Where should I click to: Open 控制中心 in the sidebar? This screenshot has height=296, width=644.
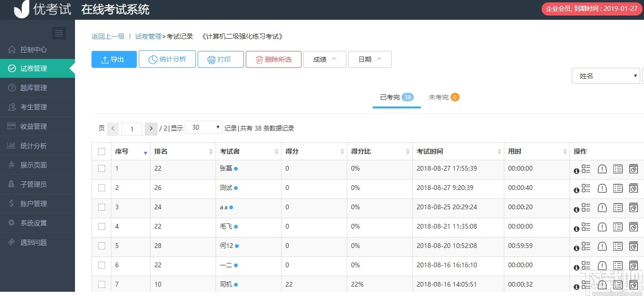(x=37, y=49)
